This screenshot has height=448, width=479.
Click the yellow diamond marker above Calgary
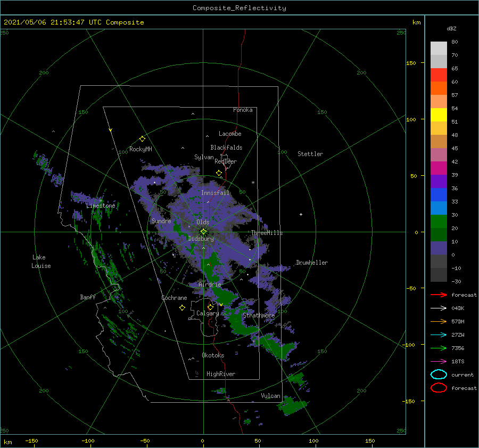click(x=210, y=307)
